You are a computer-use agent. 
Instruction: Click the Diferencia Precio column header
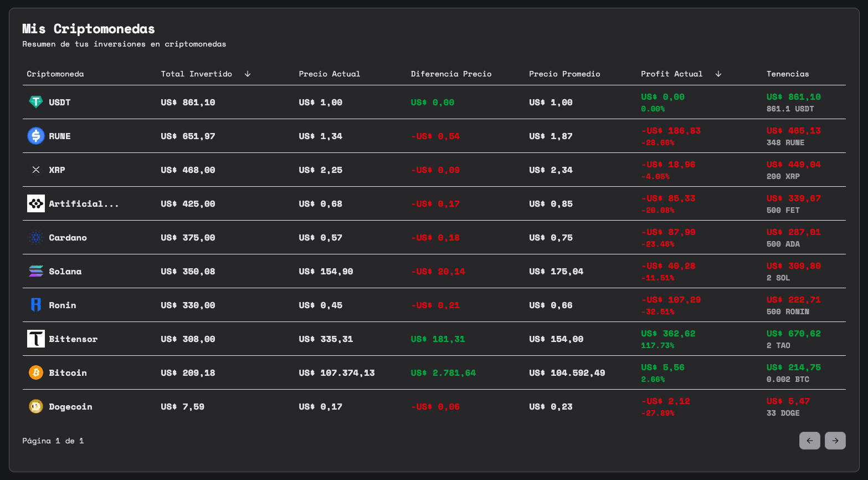[451, 74]
